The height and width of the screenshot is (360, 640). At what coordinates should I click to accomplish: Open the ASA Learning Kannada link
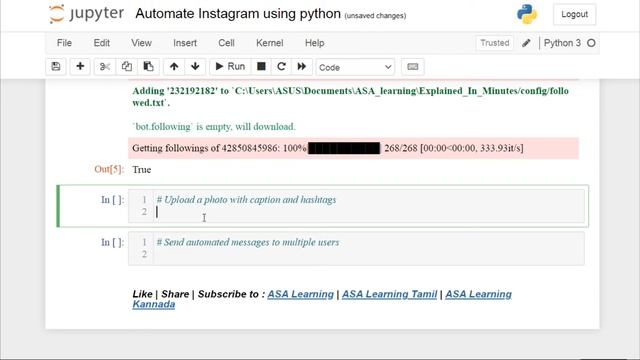478,294
